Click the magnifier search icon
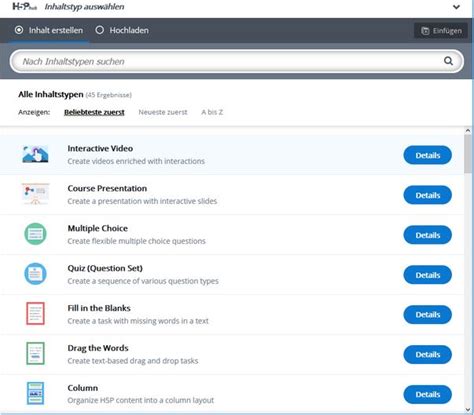 pos(448,61)
